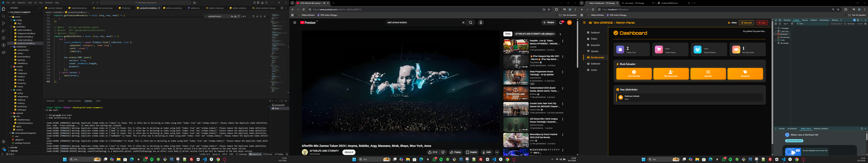This screenshot has width=868, height=163.
Task: Clear the DevTools console
Action: [x=780, y=24]
